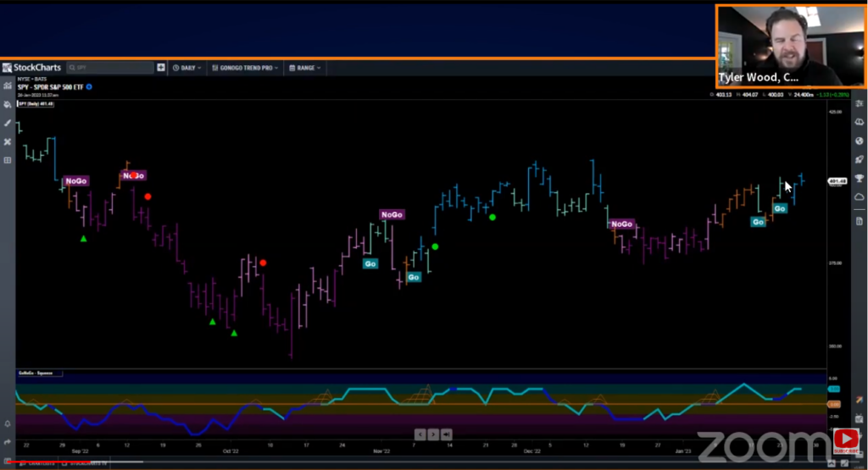Jump to latest data with skip-end button
This screenshot has width=868, height=470.
tap(447, 434)
